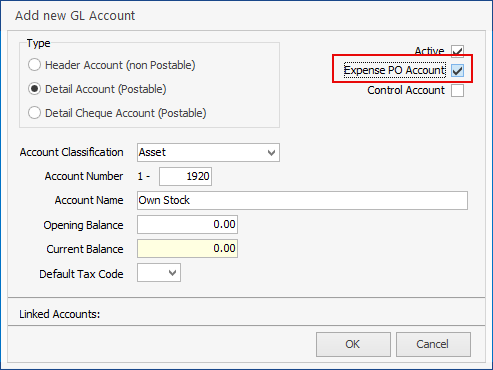Click the Account Name label
Image resolution: width=493 pixels, height=370 pixels.
[89, 200]
